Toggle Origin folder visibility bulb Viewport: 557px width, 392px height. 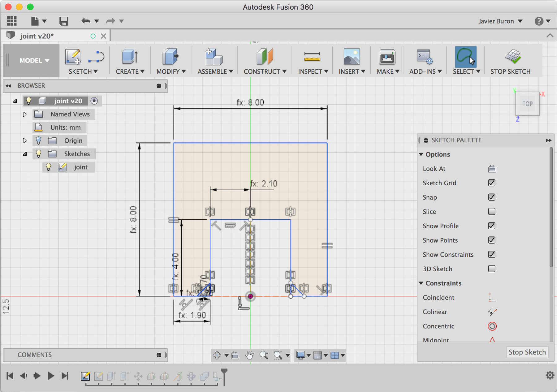point(38,140)
